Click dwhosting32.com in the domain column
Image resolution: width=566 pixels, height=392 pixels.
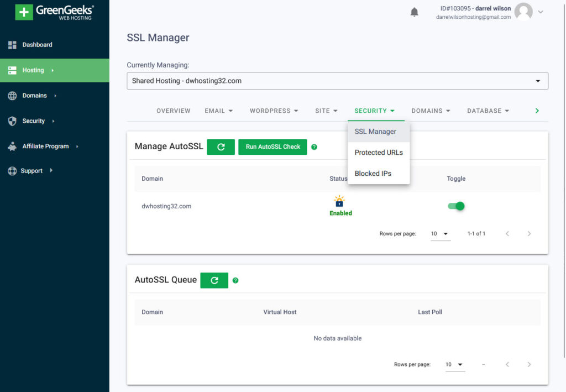tap(166, 206)
